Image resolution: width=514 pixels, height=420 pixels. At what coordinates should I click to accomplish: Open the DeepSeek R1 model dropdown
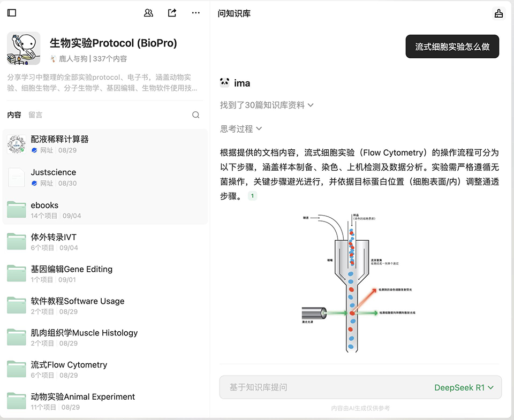[x=464, y=387]
